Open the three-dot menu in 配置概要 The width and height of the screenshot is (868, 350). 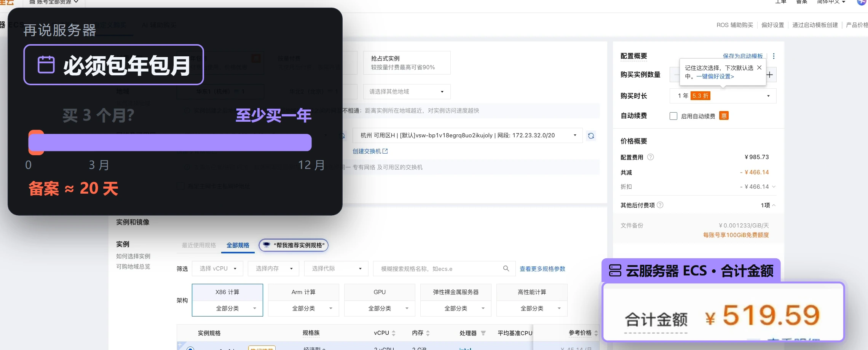pos(774,56)
